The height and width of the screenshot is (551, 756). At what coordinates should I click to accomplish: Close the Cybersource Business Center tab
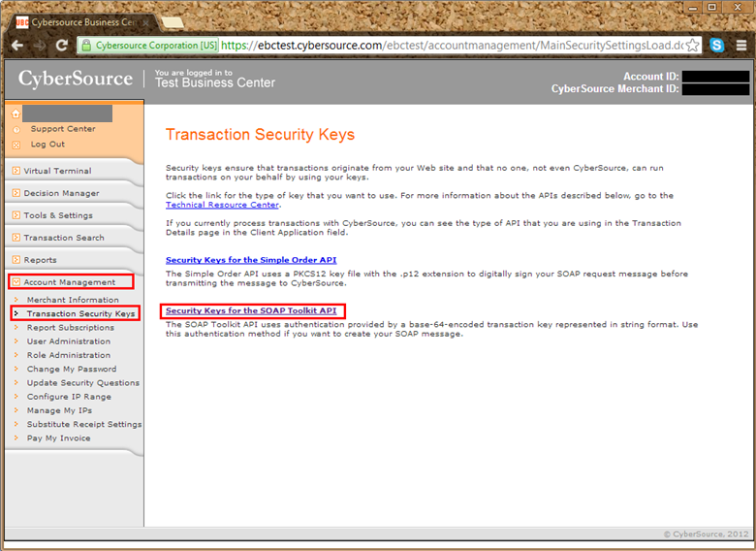pyautogui.click(x=145, y=22)
